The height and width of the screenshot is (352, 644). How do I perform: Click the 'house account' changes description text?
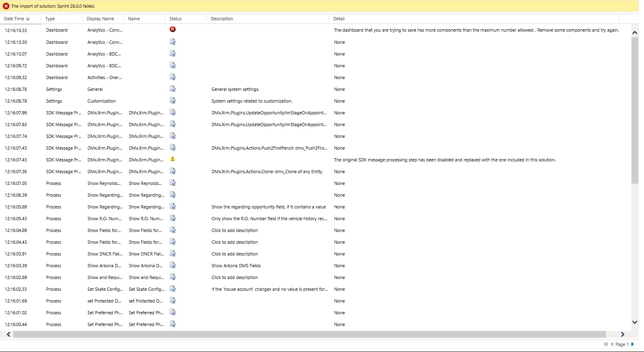tap(270, 289)
